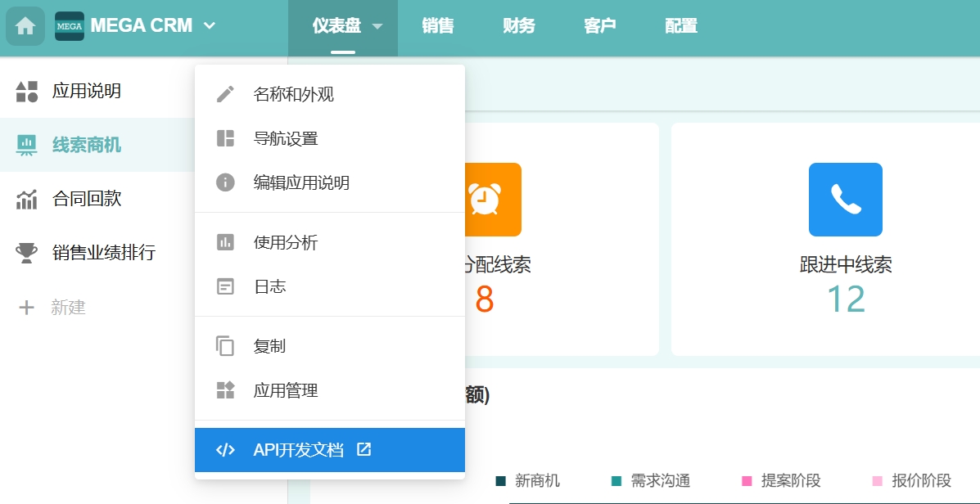Click the MEGA CRM app logo
The height and width of the screenshot is (504, 980).
coord(70,26)
